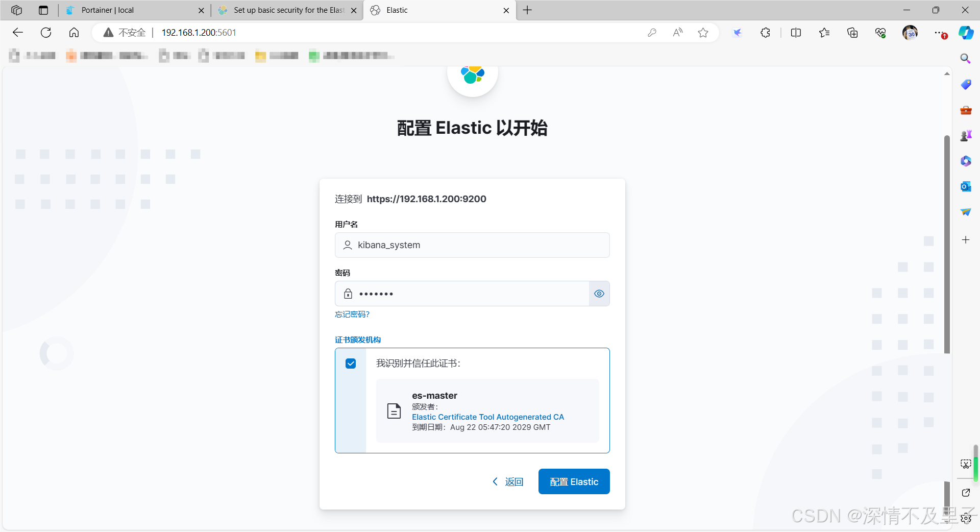This screenshot has height=532, width=980.
Task: Open sidebar search icon
Action: pyautogui.click(x=965, y=59)
